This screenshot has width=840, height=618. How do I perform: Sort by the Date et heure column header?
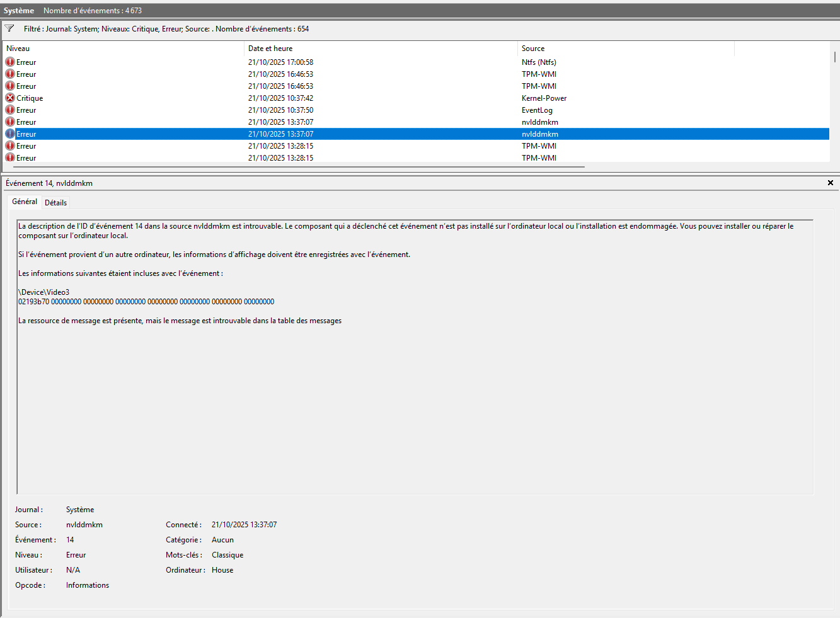[x=381, y=49]
